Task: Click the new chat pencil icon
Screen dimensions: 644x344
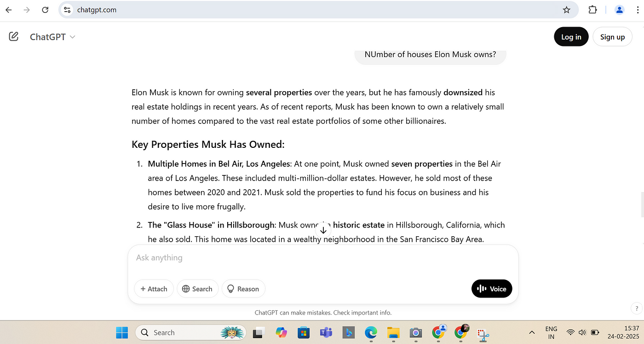Action: tap(14, 36)
